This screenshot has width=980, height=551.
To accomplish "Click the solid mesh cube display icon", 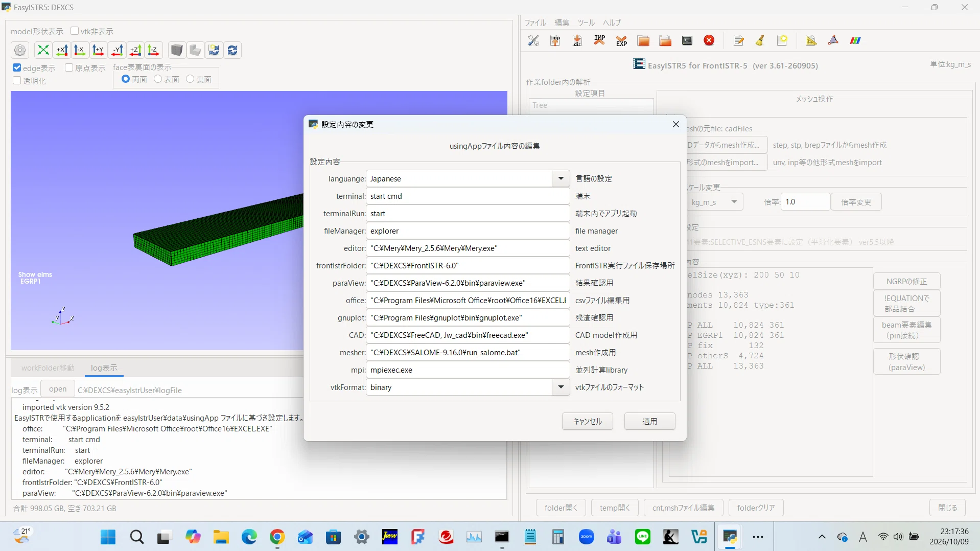I will pyautogui.click(x=177, y=50).
